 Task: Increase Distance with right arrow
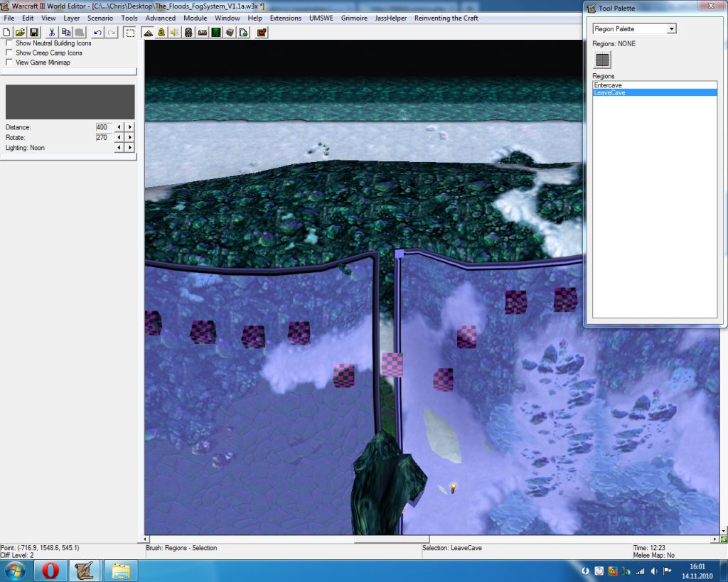click(130, 126)
